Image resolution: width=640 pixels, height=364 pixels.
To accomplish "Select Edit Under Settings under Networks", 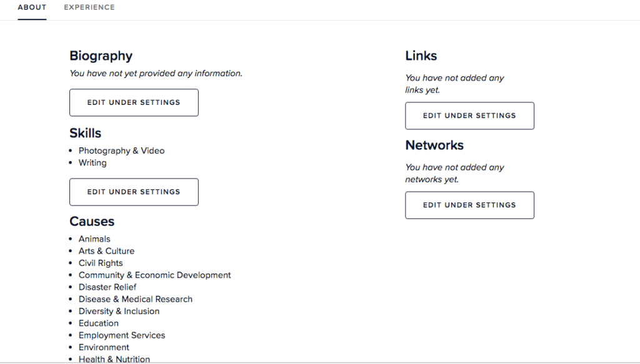I will (469, 205).
